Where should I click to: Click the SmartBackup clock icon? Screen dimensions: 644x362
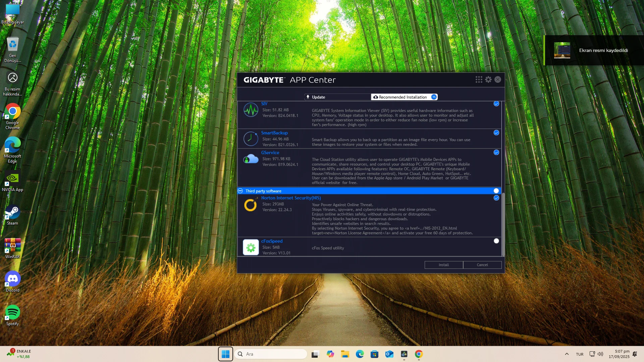click(x=251, y=139)
